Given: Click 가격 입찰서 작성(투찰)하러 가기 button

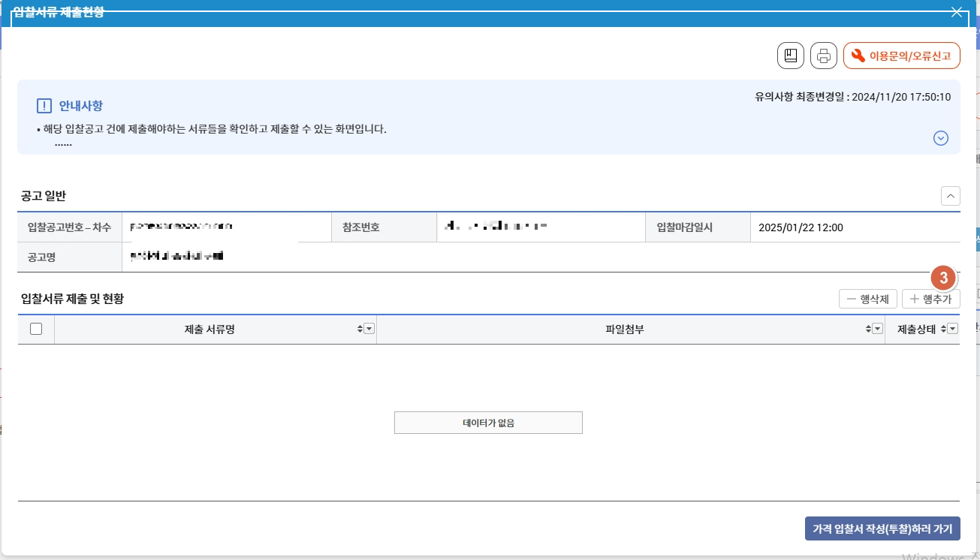Looking at the screenshot, I should pos(884,528).
